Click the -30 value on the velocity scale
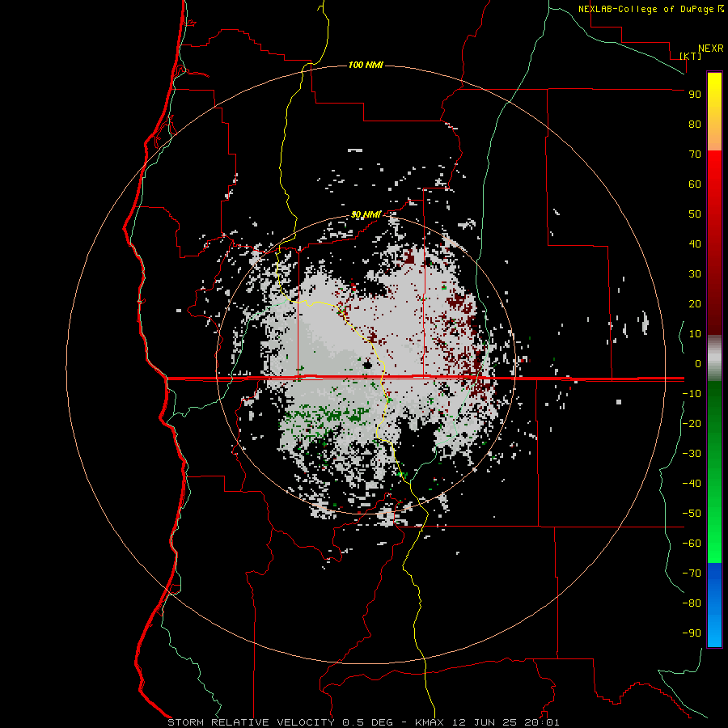728x728 pixels. 692,454
